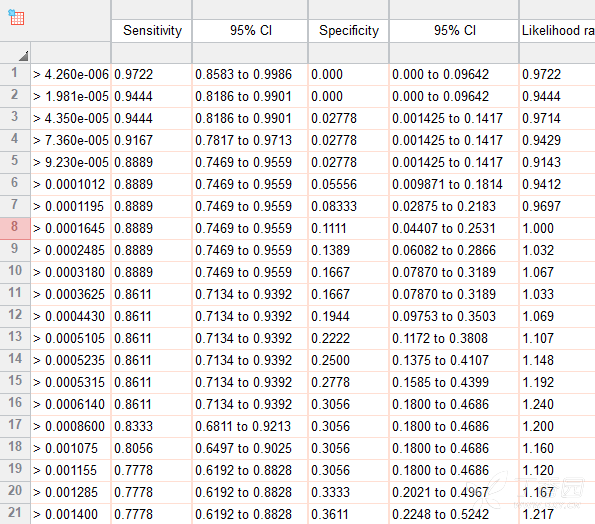Click CI cell '0.009871 to 0.1814'
The height and width of the screenshot is (524, 595).
tap(454, 184)
